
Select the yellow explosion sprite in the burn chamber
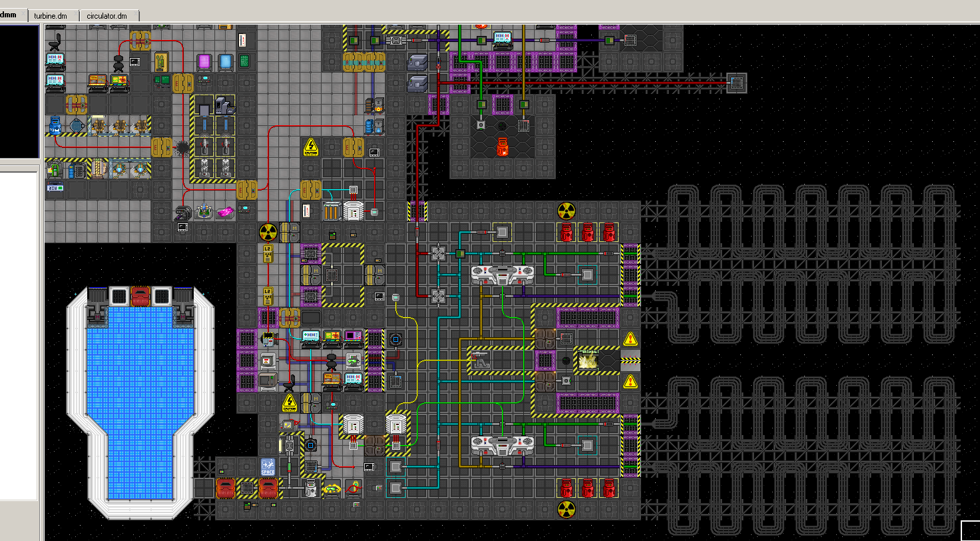587,360
